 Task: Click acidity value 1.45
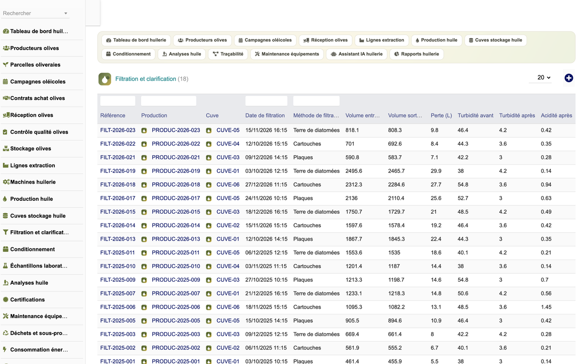click(546, 307)
